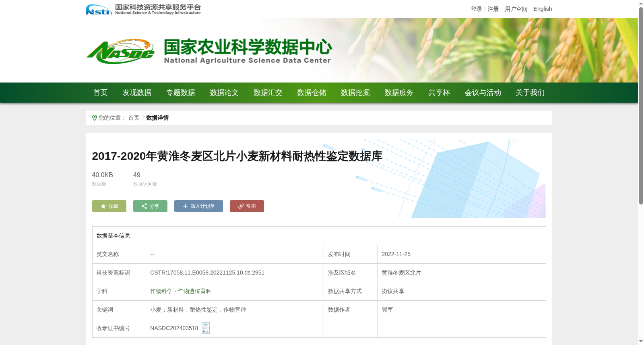Image resolution: width=644 pixels, height=345 pixels.
Task: Click the 协议共享 sharing mode value
Action: (x=393, y=291)
